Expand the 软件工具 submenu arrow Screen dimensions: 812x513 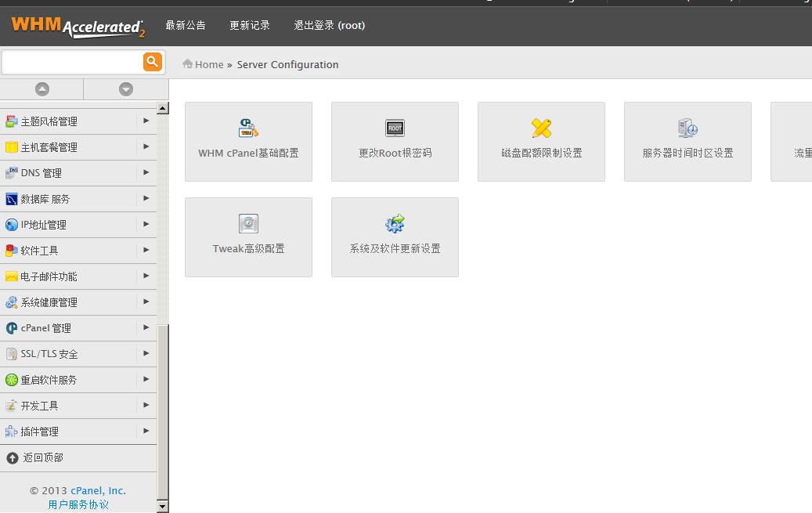(146, 250)
